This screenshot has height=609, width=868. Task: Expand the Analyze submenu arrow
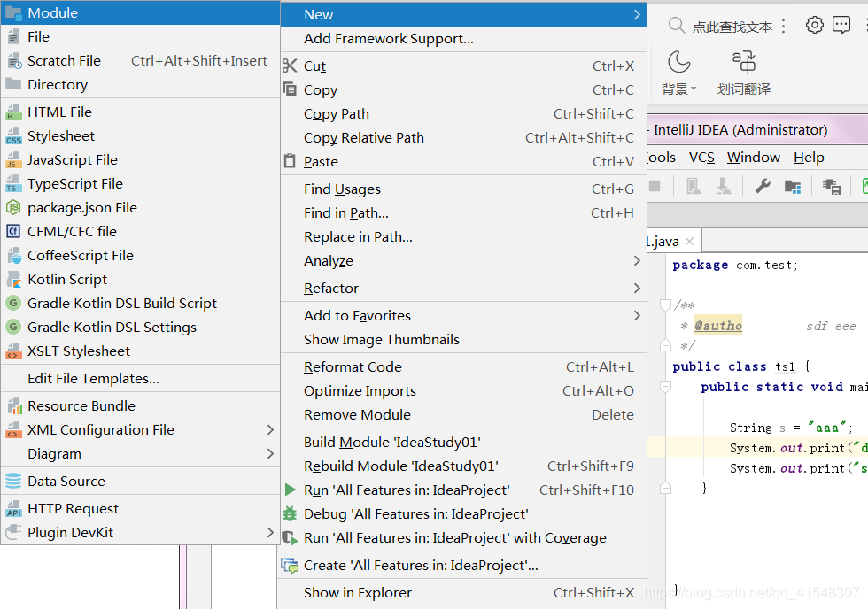637,260
